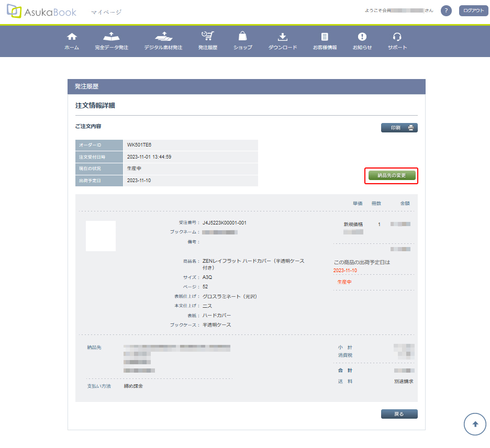Click the ログアウト button

pos(473,11)
